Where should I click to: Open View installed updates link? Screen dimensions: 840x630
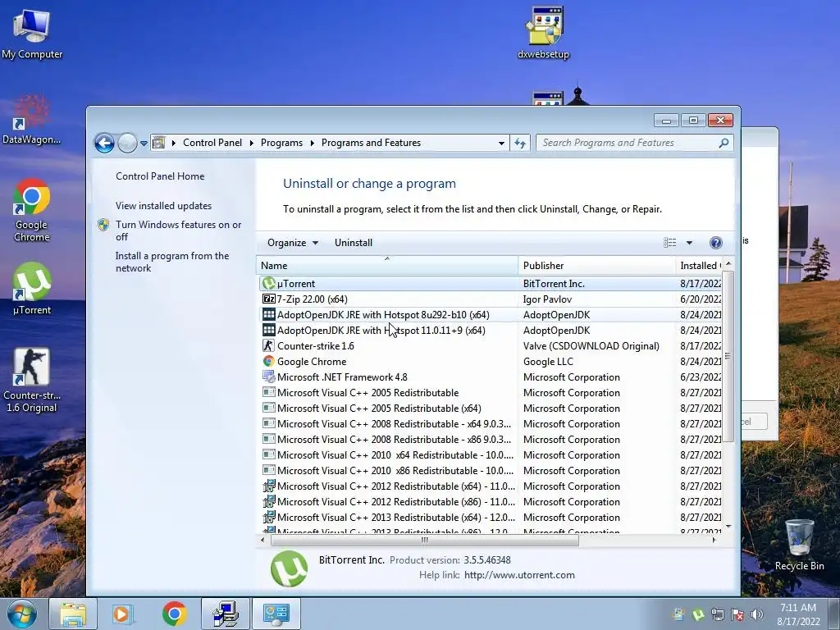[163, 206]
